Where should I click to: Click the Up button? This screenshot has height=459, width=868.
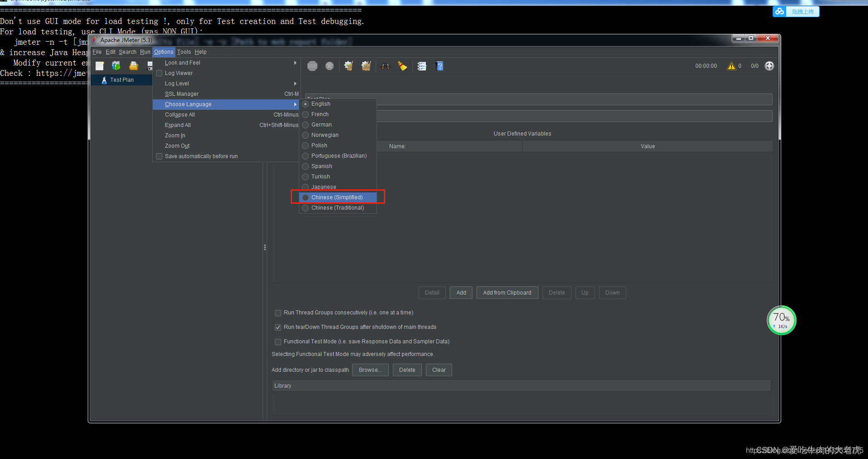(x=585, y=293)
